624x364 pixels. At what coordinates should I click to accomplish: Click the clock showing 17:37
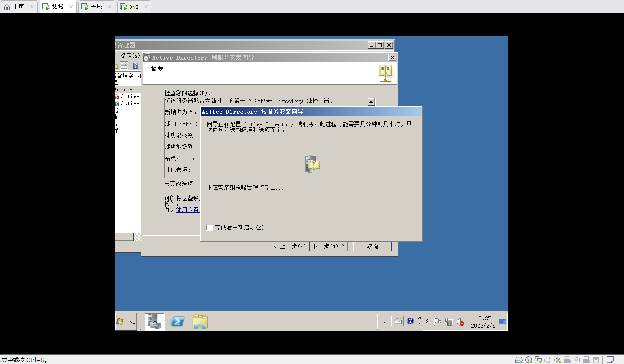tap(483, 322)
